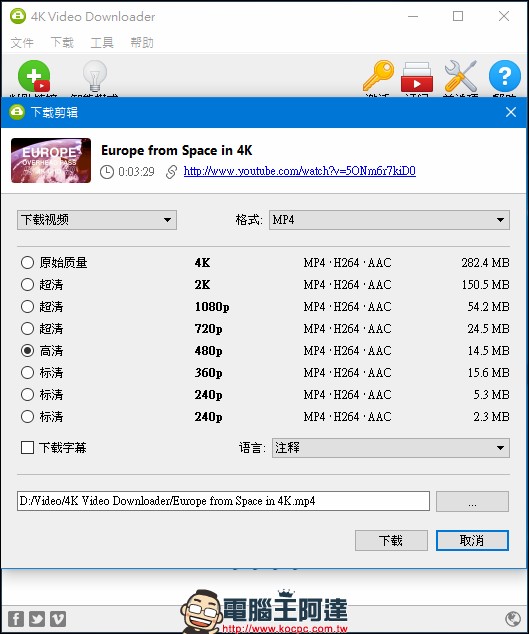Click the 取消 button
Viewport: 529px width, 634px height.
point(472,541)
